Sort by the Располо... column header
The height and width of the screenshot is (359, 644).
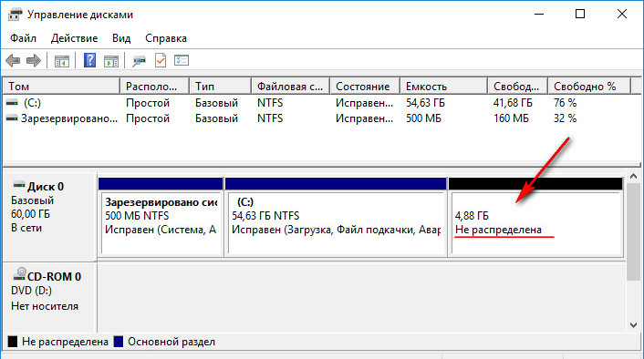coord(155,87)
